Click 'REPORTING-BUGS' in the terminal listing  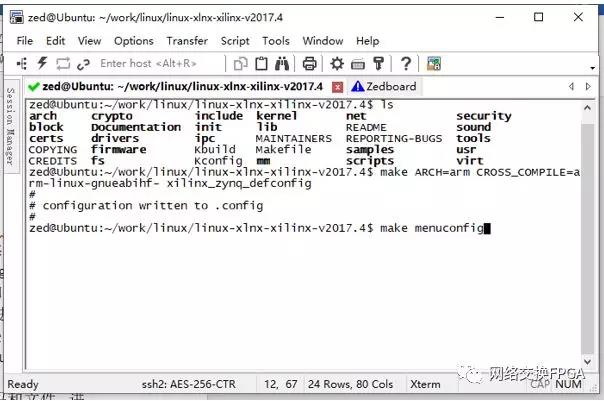pos(394,138)
